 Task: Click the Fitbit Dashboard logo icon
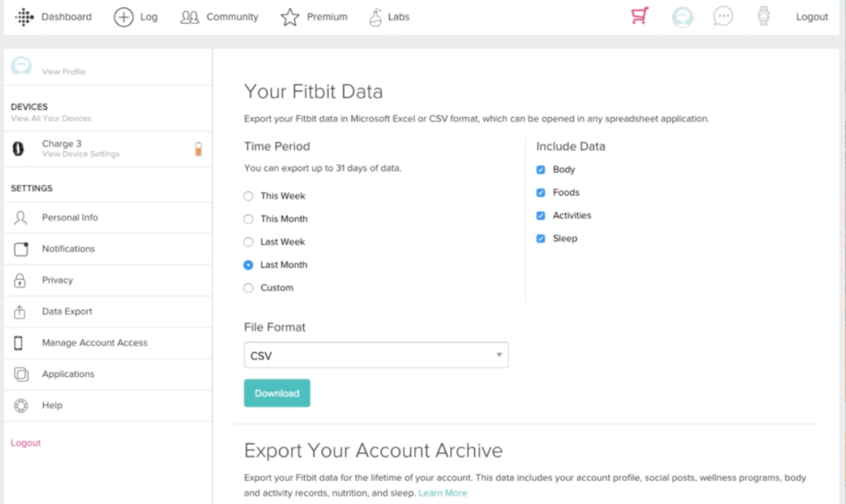[x=25, y=16]
